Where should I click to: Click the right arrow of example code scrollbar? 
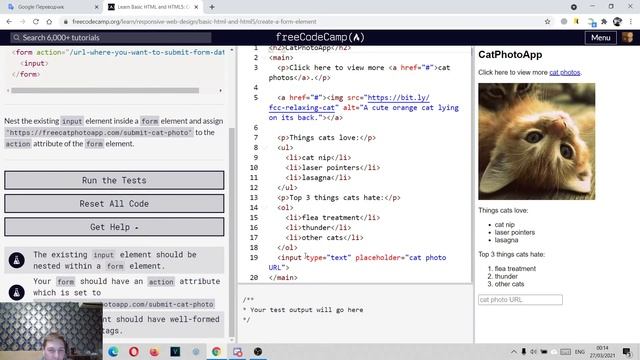221,91
